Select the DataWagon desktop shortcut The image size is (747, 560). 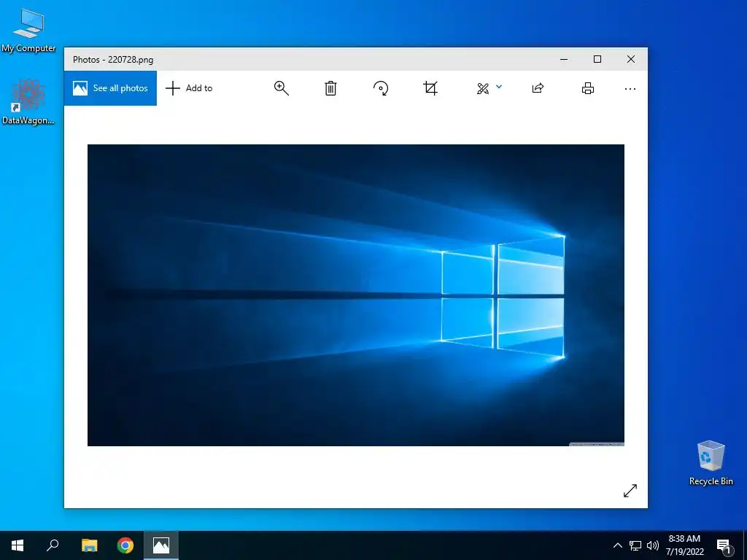coord(28,102)
